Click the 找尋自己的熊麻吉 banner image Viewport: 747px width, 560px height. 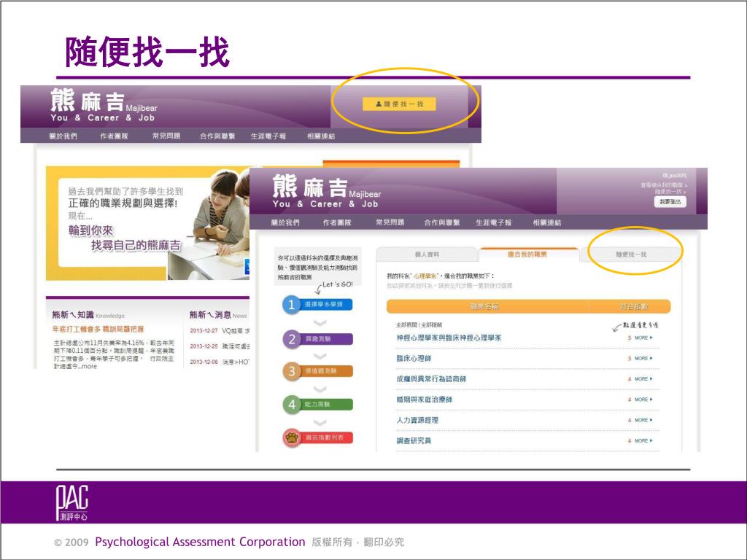pos(147,223)
